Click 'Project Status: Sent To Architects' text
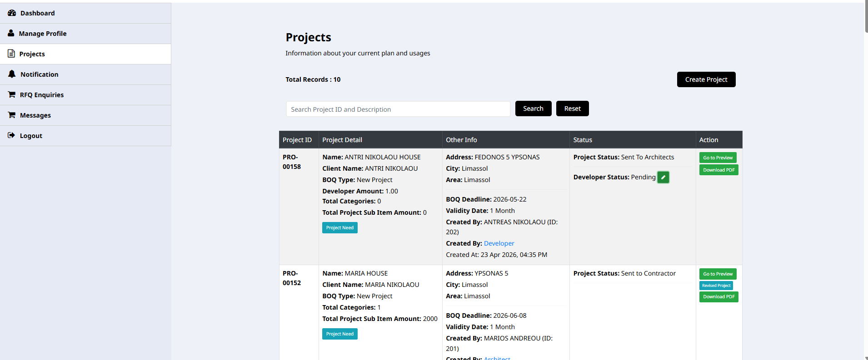 (x=624, y=157)
